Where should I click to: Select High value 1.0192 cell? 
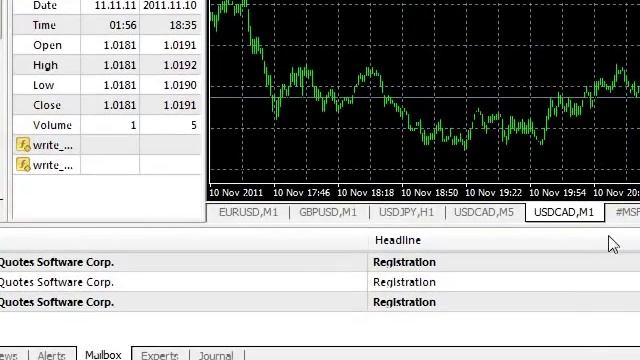(170, 65)
